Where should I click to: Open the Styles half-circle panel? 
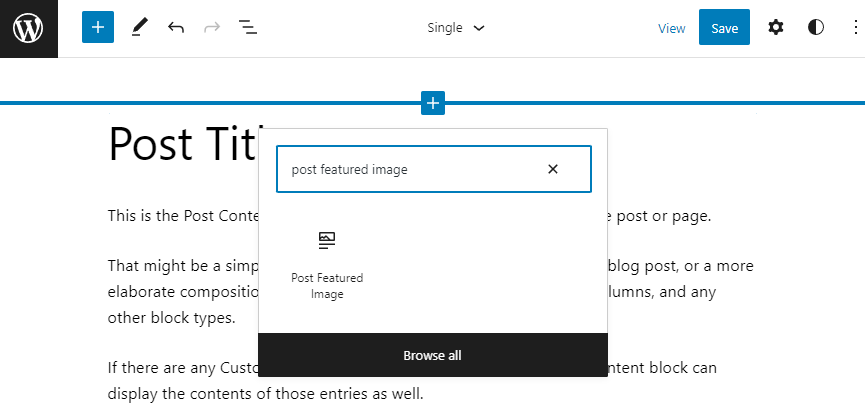tap(816, 28)
